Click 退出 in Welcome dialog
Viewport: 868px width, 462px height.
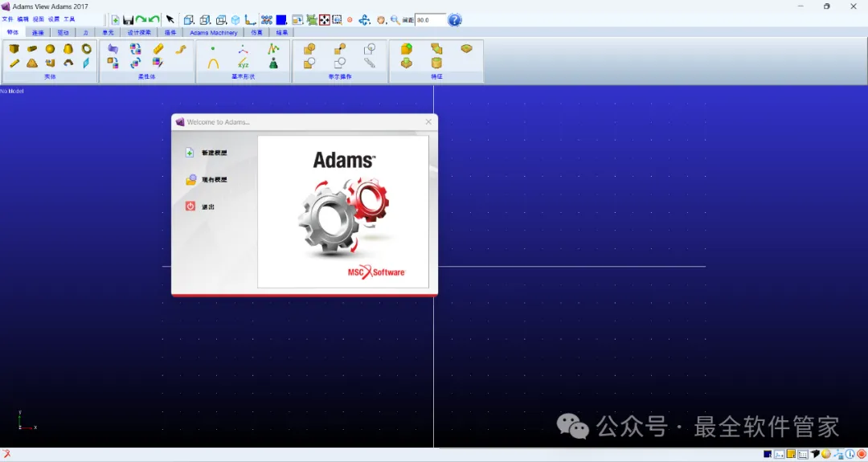208,207
